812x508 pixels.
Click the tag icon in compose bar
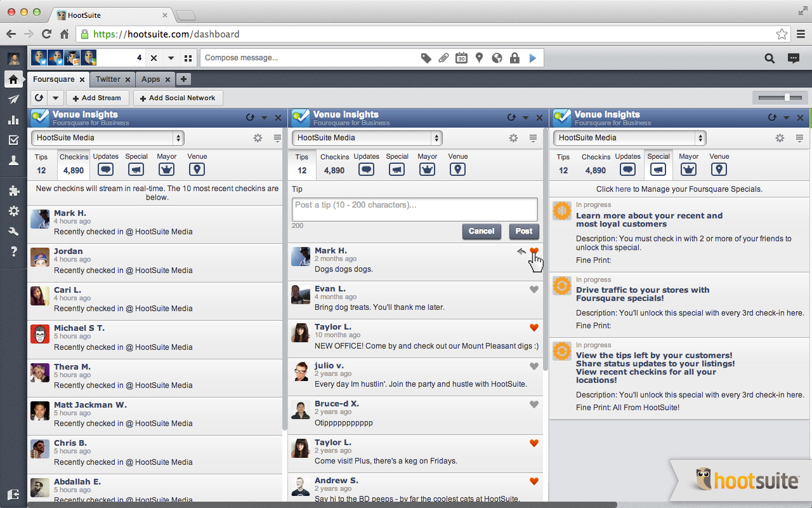click(x=426, y=58)
